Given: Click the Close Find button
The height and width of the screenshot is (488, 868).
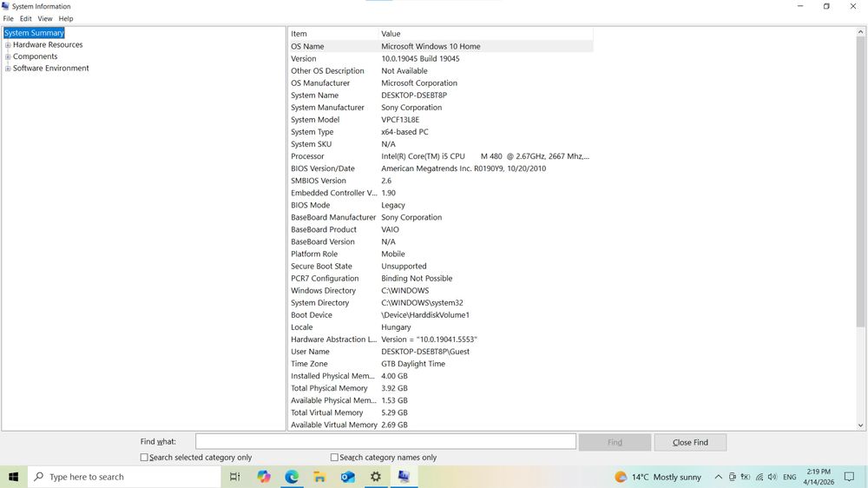Looking at the screenshot, I should pos(690,442).
